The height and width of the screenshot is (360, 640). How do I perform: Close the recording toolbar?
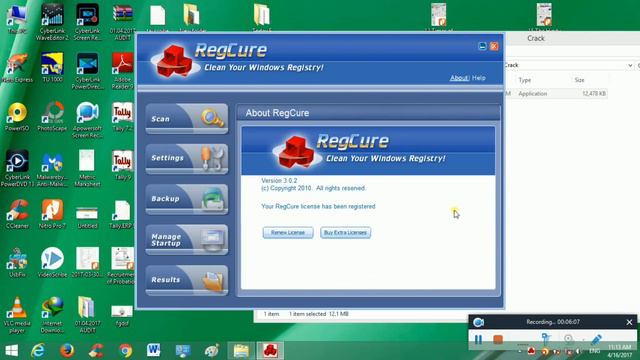(629, 322)
